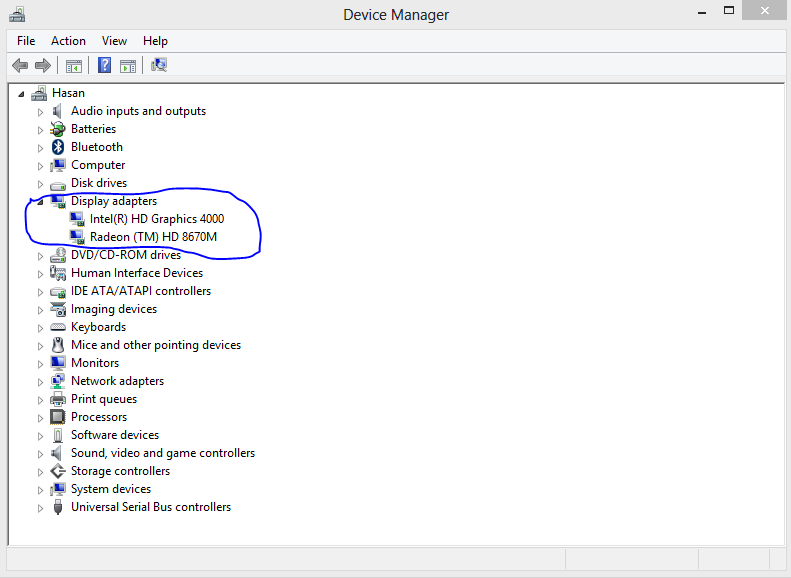
Task: Click the Imaging devices camera icon
Action: 58,309
